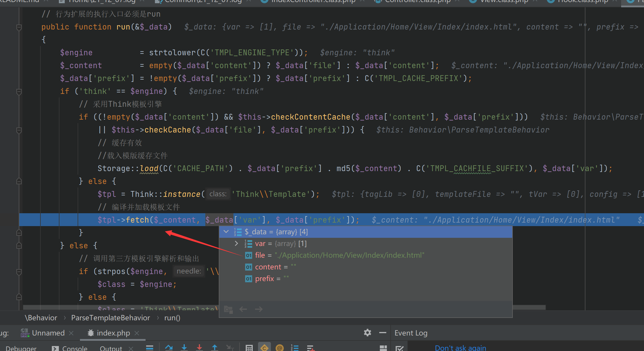
Task: Fold gutter marker on the last '} else {' line
Action: 19,297
